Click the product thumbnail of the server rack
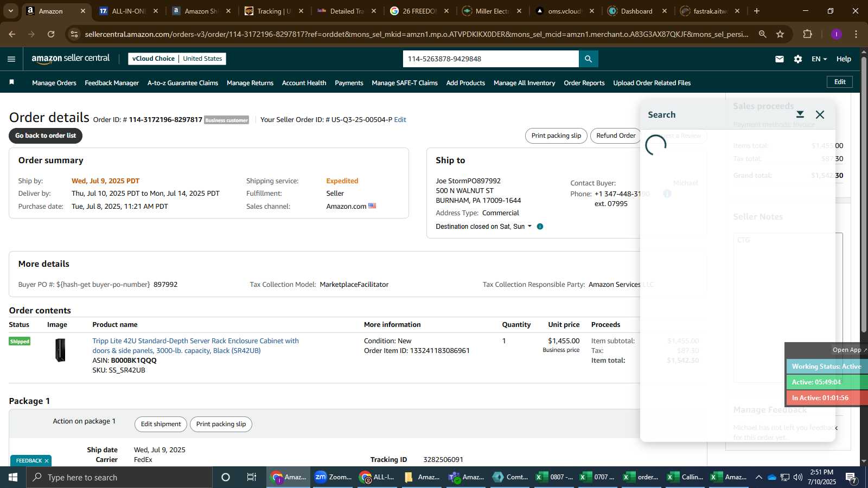Image resolution: width=868 pixels, height=488 pixels. pyautogui.click(x=60, y=350)
